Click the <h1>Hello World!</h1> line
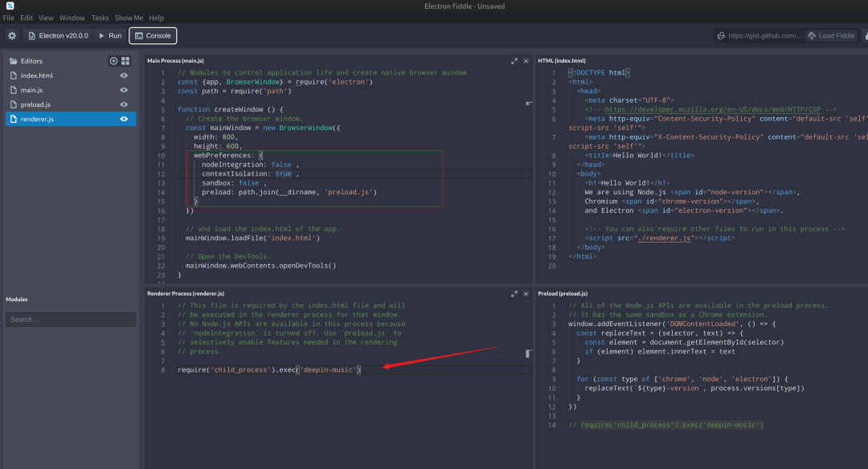Image resolution: width=868 pixels, height=469 pixels. tap(627, 183)
